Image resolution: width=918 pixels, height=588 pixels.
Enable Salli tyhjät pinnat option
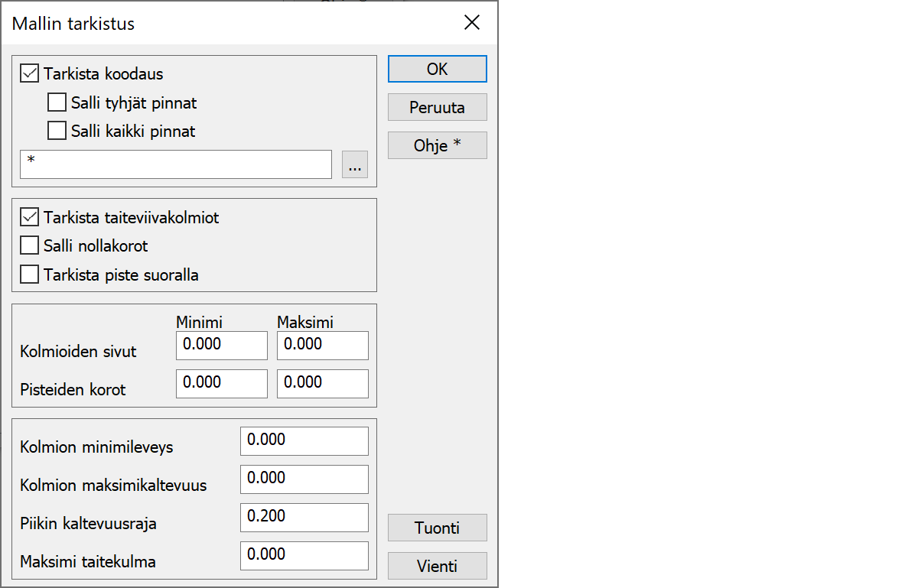[57, 102]
